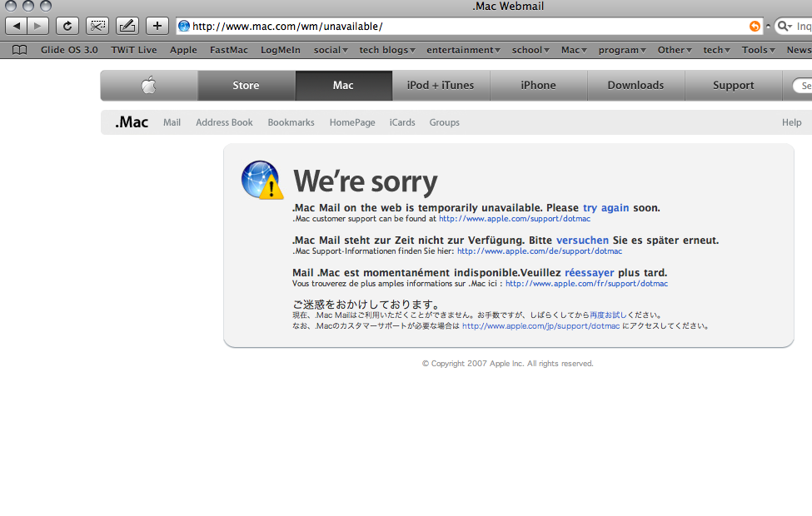Expand the tech blogs bookmarks folder

(387, 50)
